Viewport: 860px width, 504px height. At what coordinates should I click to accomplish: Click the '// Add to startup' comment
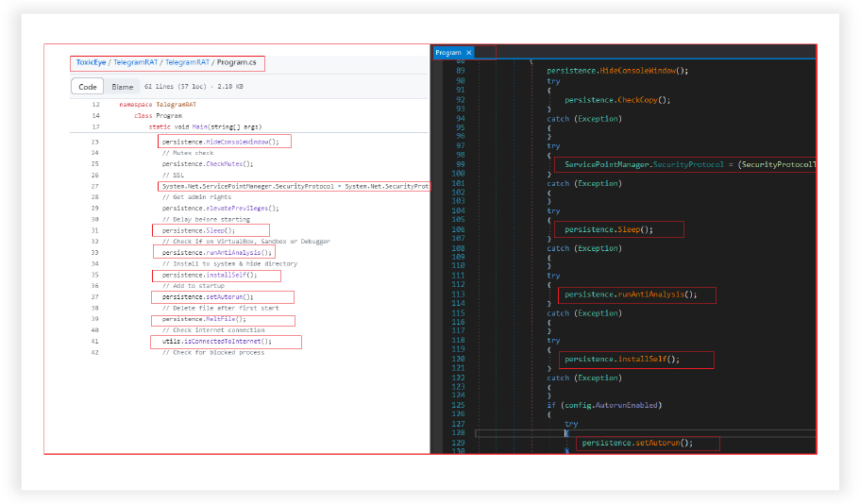tap(194, 286)
